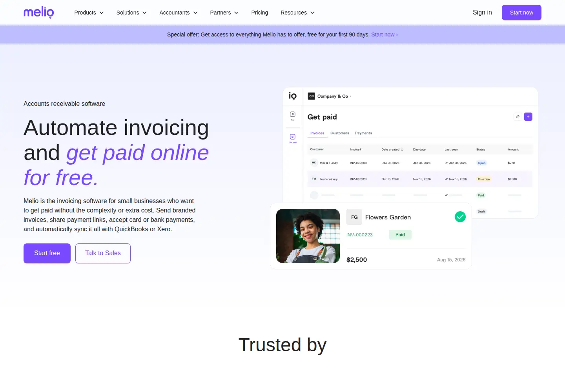Click the woman's photo on the invoice card
The width and height of the screenshot is (565, 392).
(308, 236)
